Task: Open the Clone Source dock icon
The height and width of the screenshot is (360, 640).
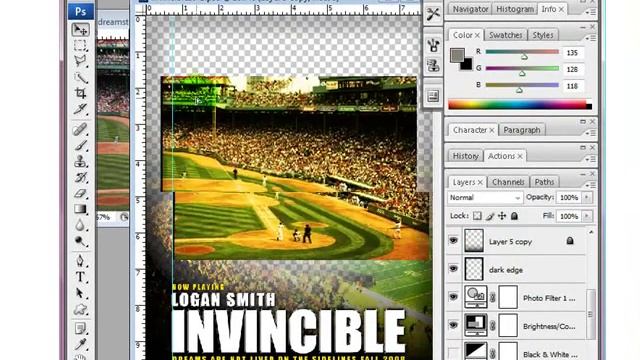Action: (x=433, y=65)
